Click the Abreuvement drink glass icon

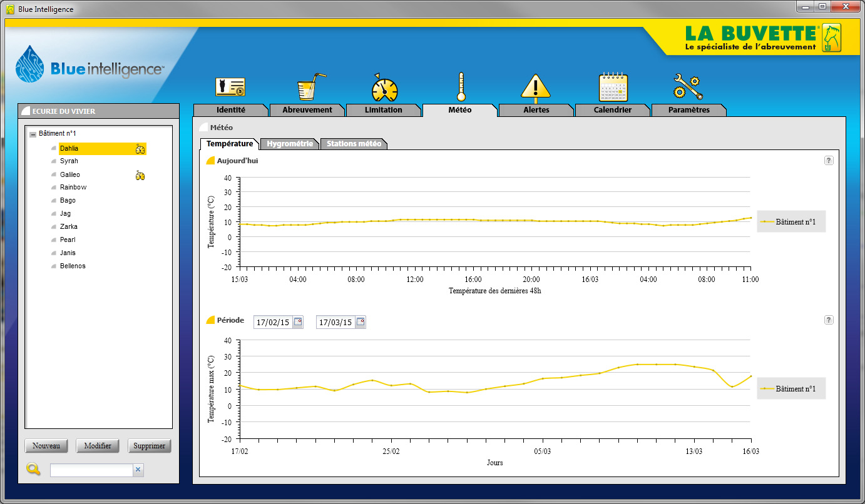click(310, 87)
